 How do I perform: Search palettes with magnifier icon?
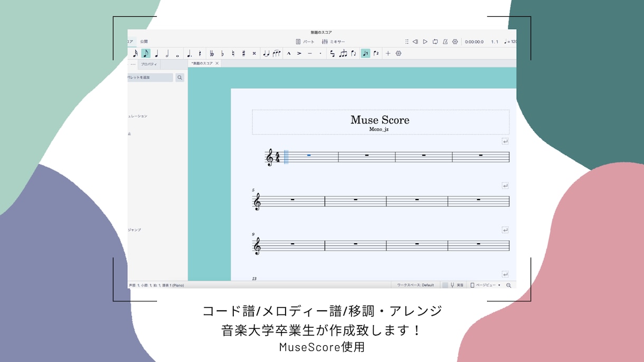(x=180, y=78)
